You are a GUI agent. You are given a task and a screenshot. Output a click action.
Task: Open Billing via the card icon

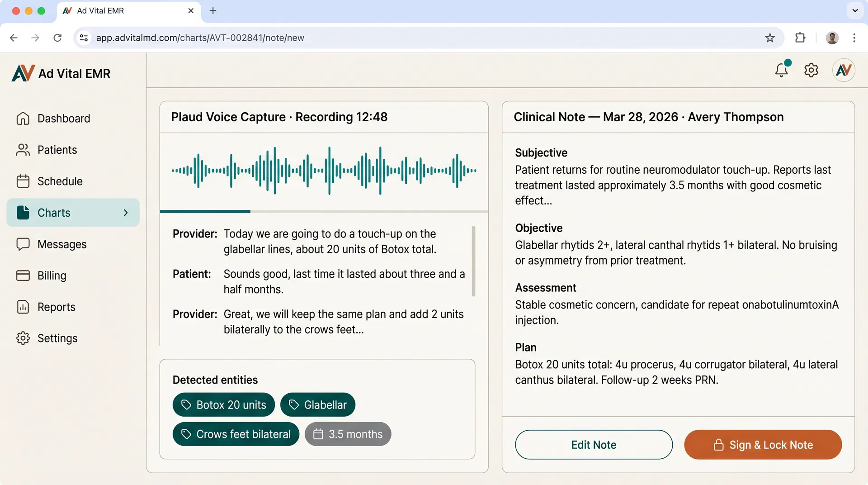[23, 275]
